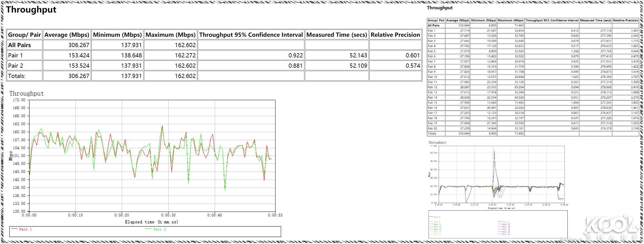Click the "All Pairs" row label in the large table

click(19, 45)
